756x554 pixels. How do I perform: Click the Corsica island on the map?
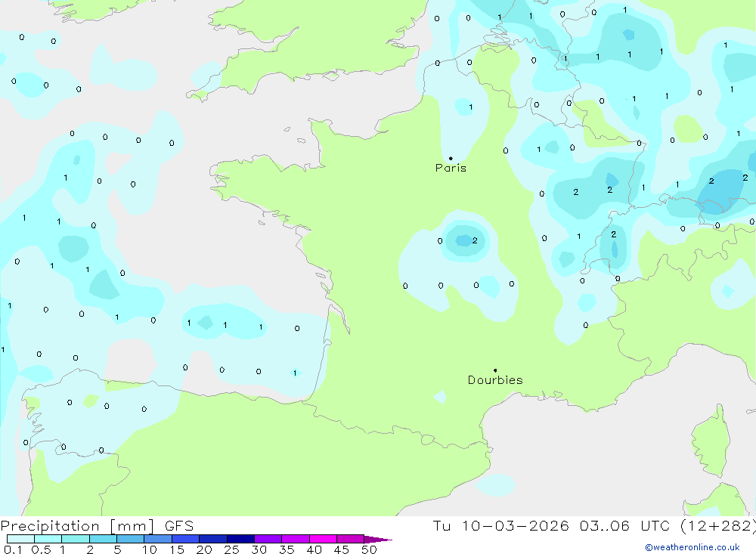tap(711, 441)
